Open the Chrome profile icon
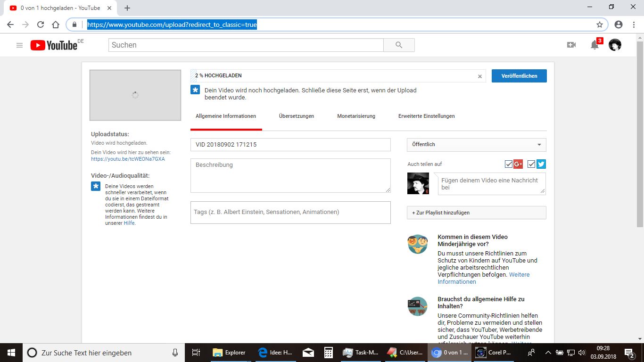The height and width of the screenshot is (362, 644). pos(619,25)
